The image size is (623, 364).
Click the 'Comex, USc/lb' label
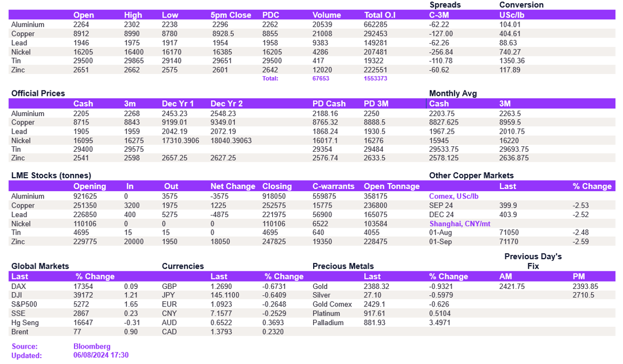click(454, 196)
